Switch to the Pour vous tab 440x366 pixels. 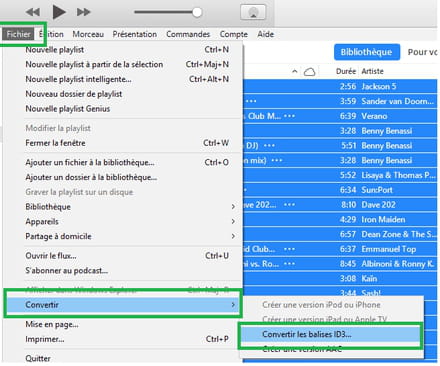click(422, 52)
